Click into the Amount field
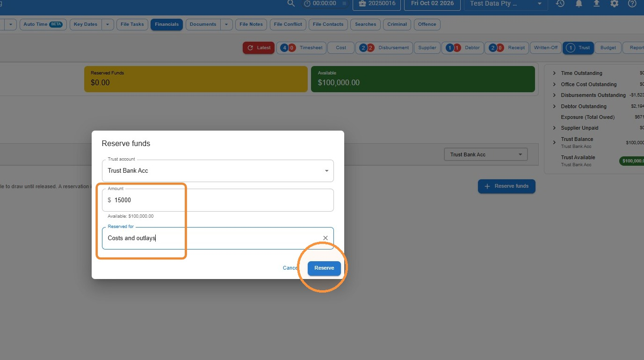 pyautogui.click(x=218, y=200)
